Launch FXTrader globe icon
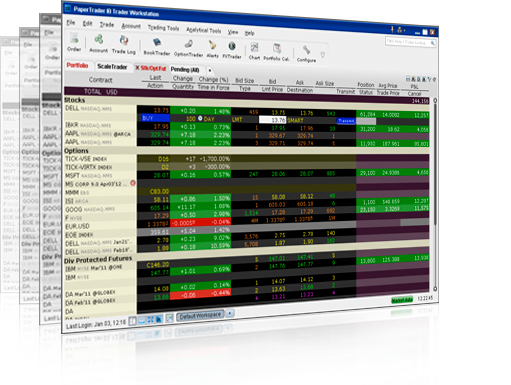The width and height of the screenshot is (511, 385). [x=232, y=50]
